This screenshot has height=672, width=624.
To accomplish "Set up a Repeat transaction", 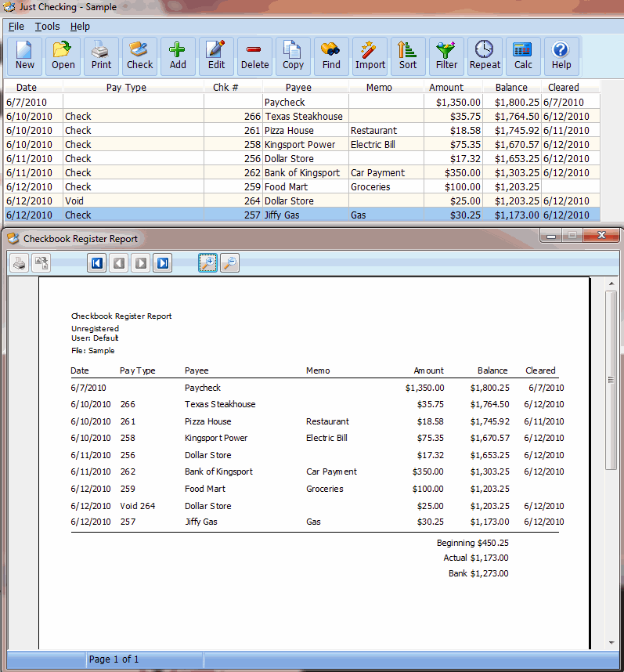I will click(485, 56).
